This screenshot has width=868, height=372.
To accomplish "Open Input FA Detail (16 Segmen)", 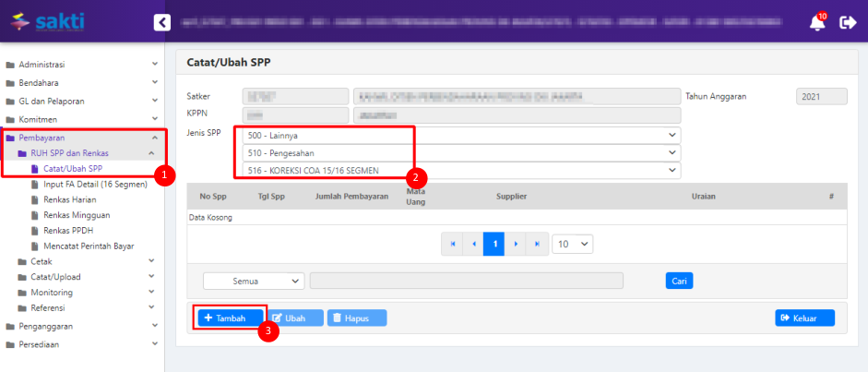I will click(x=95, y=185).
